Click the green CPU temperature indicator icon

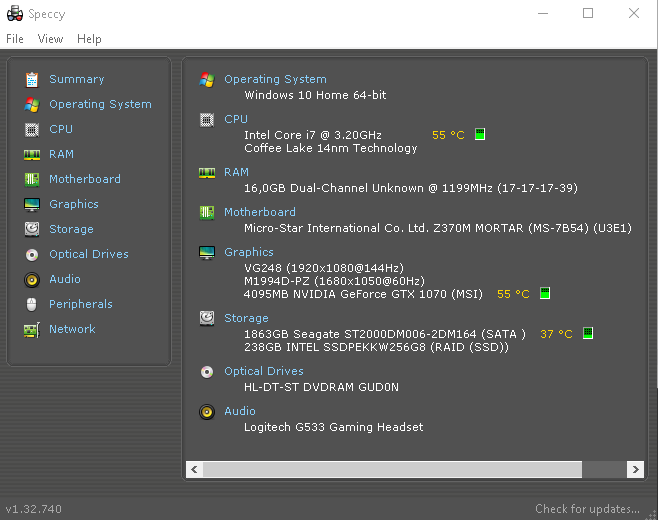[480, 134]
